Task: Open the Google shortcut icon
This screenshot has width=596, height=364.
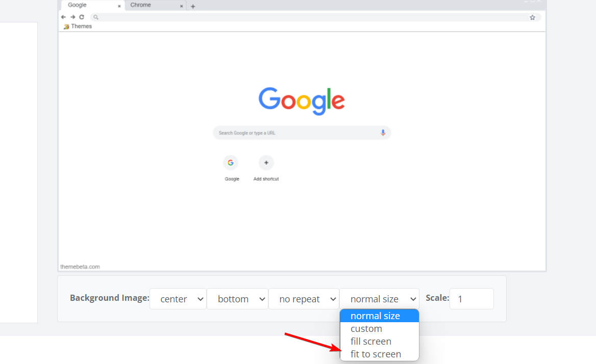Action: pyautogui.click(x=231, y=163)
